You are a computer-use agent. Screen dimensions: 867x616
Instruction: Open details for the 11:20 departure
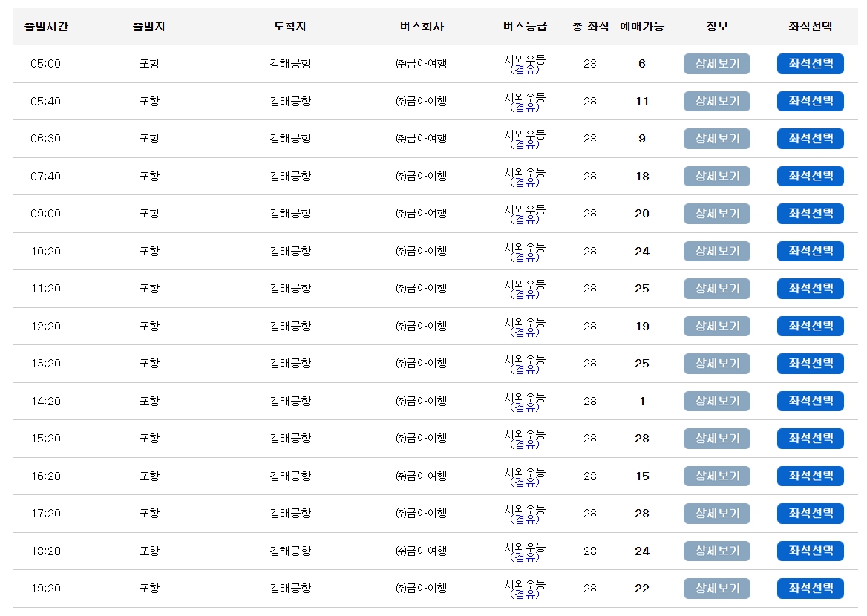point(716,288)
